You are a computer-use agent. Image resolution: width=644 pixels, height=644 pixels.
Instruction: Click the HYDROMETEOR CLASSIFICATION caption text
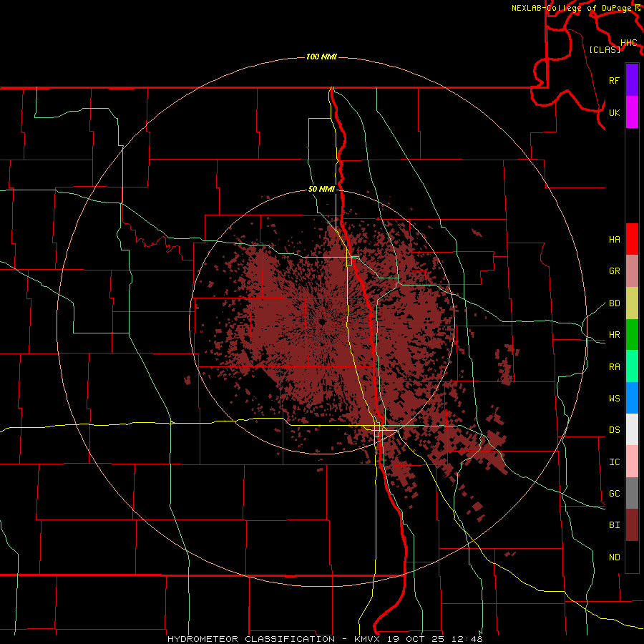(x=251, y=639)
